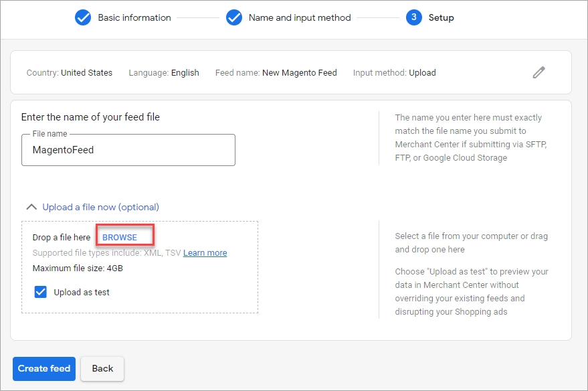Click the Input method Upload text
588x391 pixels.
pos(394,72)
